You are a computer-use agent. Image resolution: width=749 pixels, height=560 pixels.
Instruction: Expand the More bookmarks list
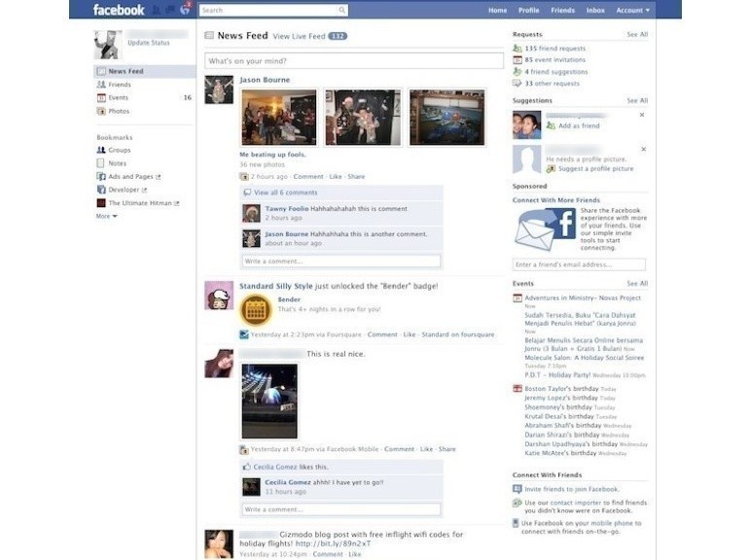[107, 216]
